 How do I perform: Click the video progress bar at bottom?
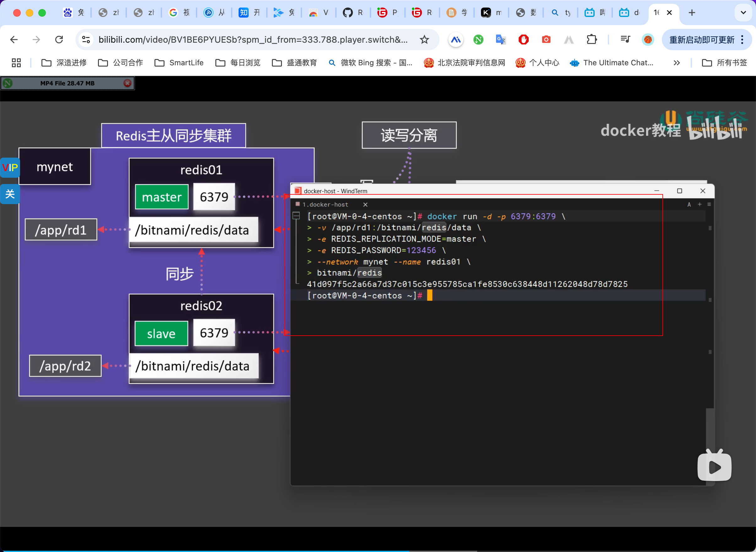[x=377, y=551]
